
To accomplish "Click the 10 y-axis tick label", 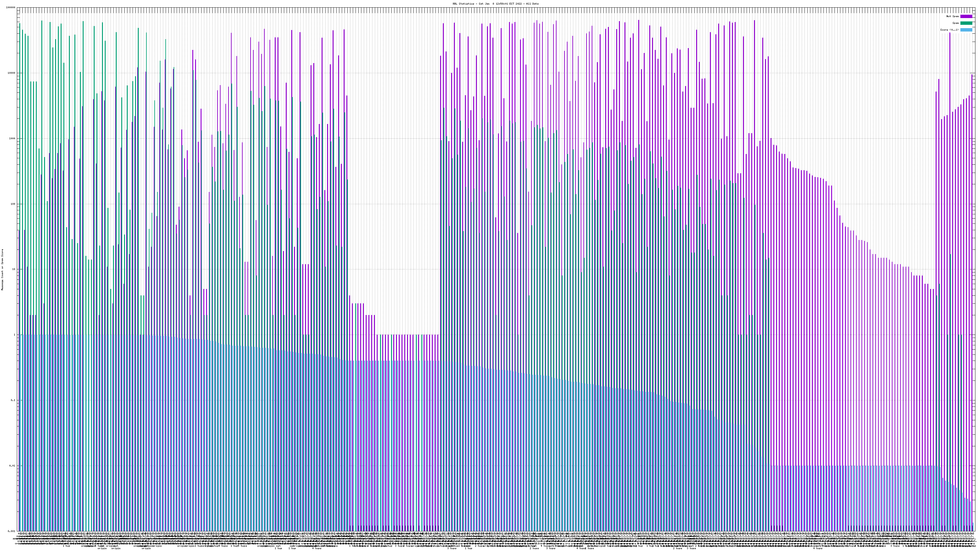I will click(14, 269).
